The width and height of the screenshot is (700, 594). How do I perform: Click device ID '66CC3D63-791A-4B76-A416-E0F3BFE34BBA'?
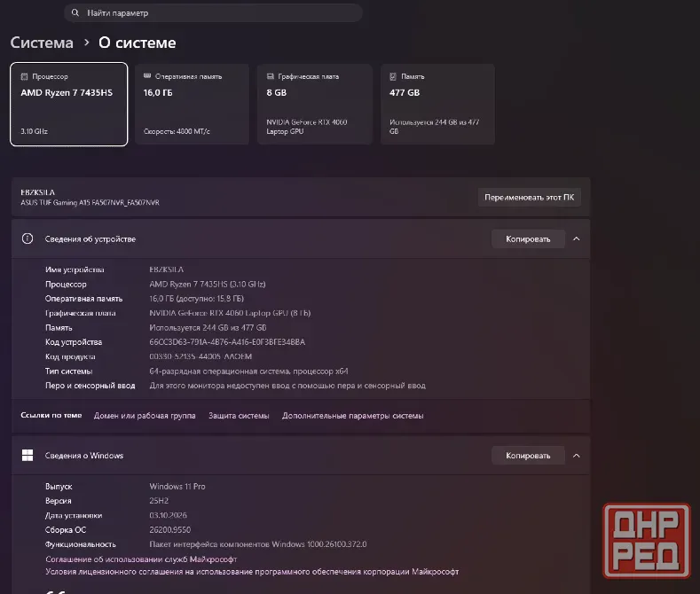227,342
